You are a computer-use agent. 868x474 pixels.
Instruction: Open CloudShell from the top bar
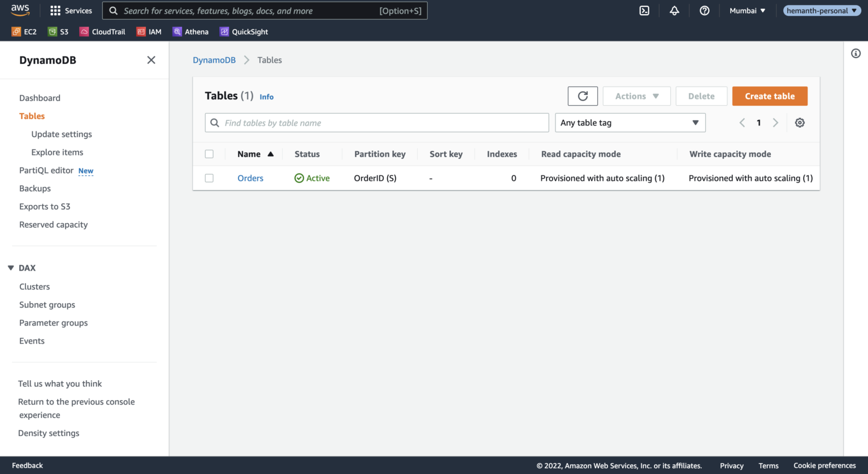[x=644, y=10]
